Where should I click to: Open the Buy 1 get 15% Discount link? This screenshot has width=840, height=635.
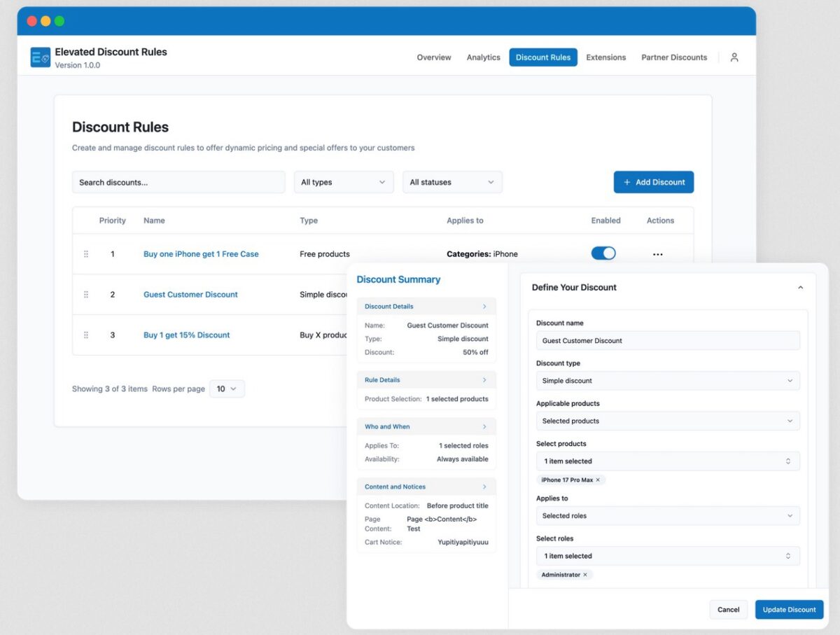tap(186, 335)
